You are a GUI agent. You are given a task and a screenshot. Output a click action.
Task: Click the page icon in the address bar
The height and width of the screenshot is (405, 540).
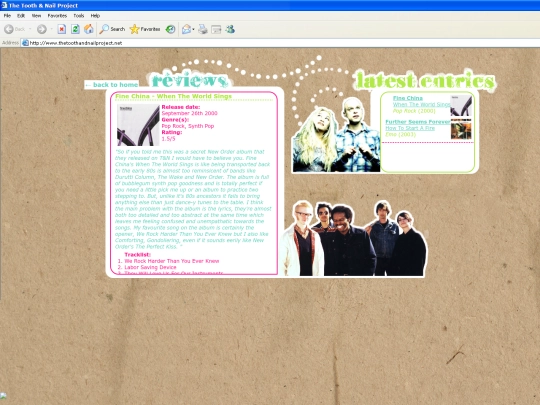coord(25,43)
